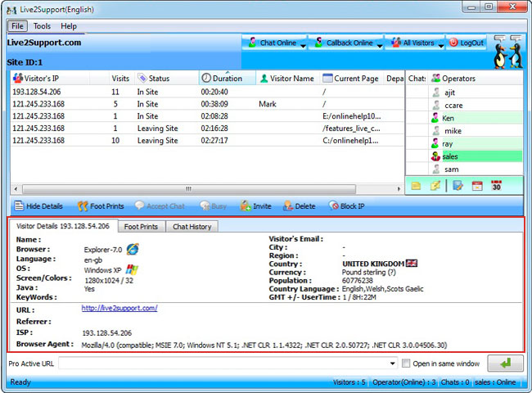Open the http://live2support.com/ URL link

119,308
